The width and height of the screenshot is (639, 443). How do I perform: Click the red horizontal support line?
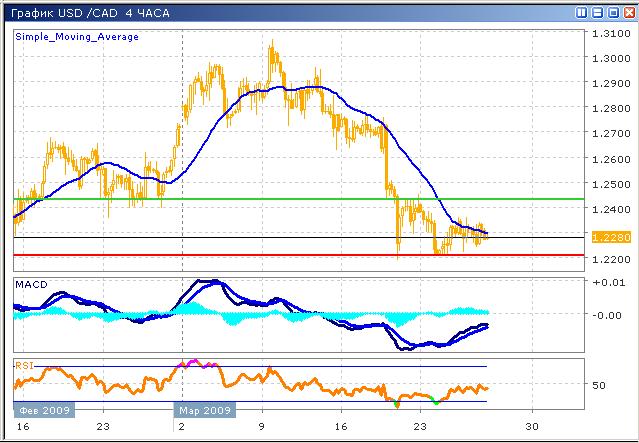pos(300,255)
